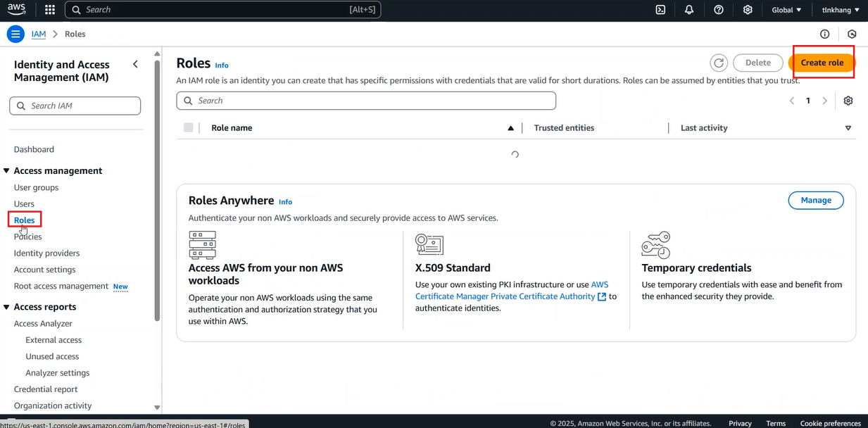Screen dimensions: 868x428
Task: Click page number 1 in pagination
Action: [808, 101]
